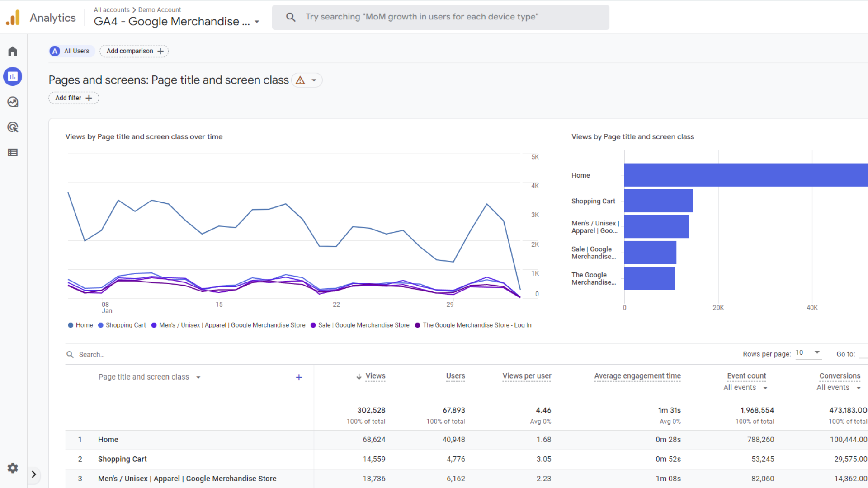
Task: Sort by the Conversions column header
Action: pos(840,376)
